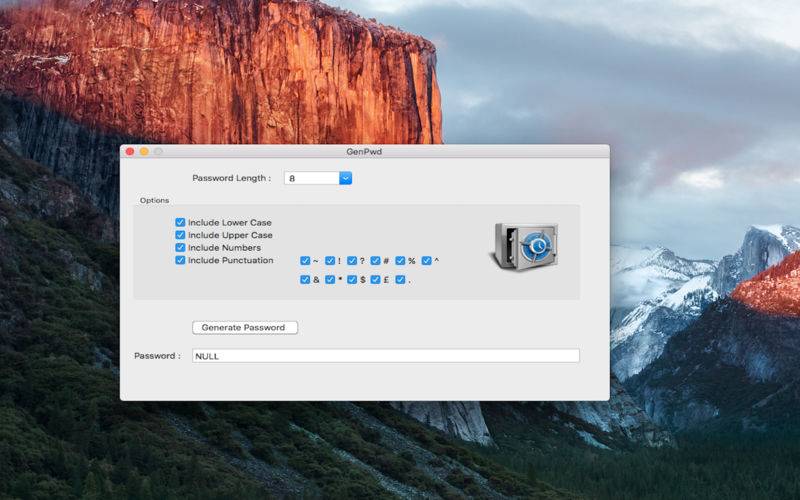Uncheck the exclamation ! symbol checkbox
This screenshot has width=800, height=500.
330,261
